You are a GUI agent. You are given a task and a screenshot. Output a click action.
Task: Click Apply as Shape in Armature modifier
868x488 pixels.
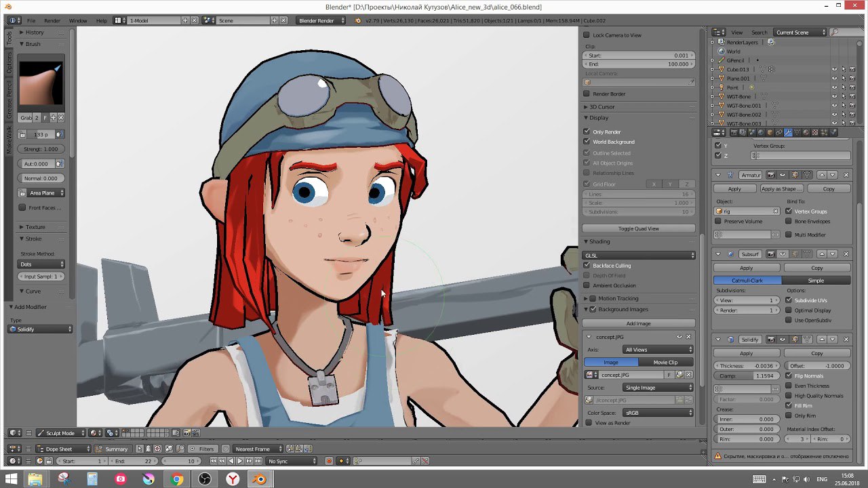(781, 189)
